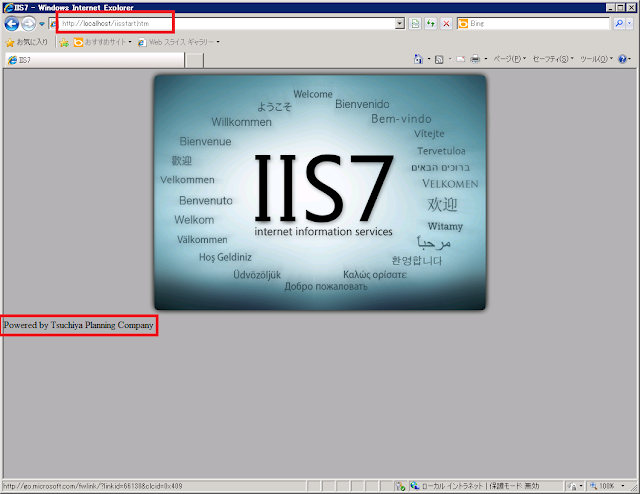Go back with the Back arrow button
640x494 pixels.
click(12, 24)
